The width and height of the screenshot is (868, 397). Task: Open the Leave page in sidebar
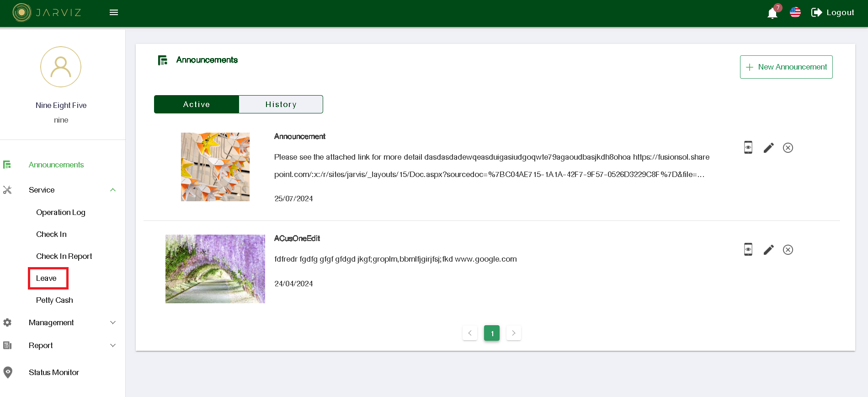coord(47,278)
